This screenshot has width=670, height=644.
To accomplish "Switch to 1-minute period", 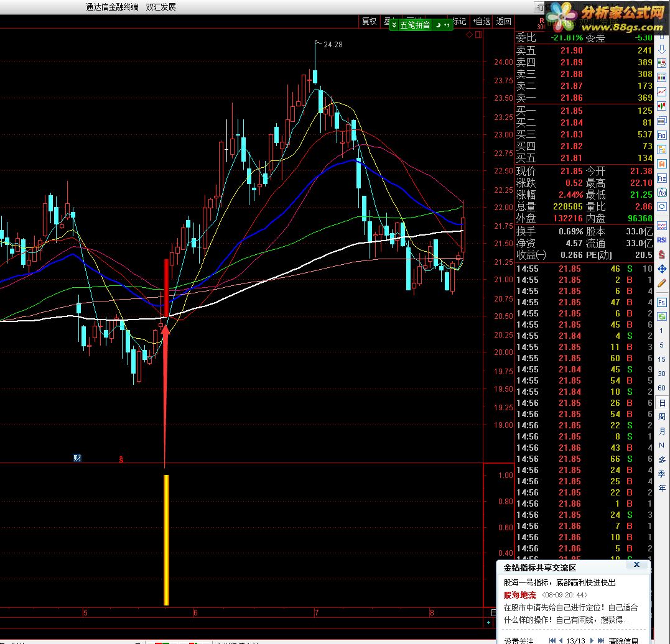I will [661, 331].
